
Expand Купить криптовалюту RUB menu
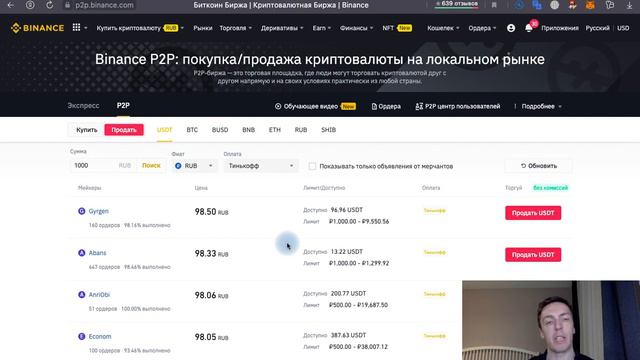click(140, 28)
